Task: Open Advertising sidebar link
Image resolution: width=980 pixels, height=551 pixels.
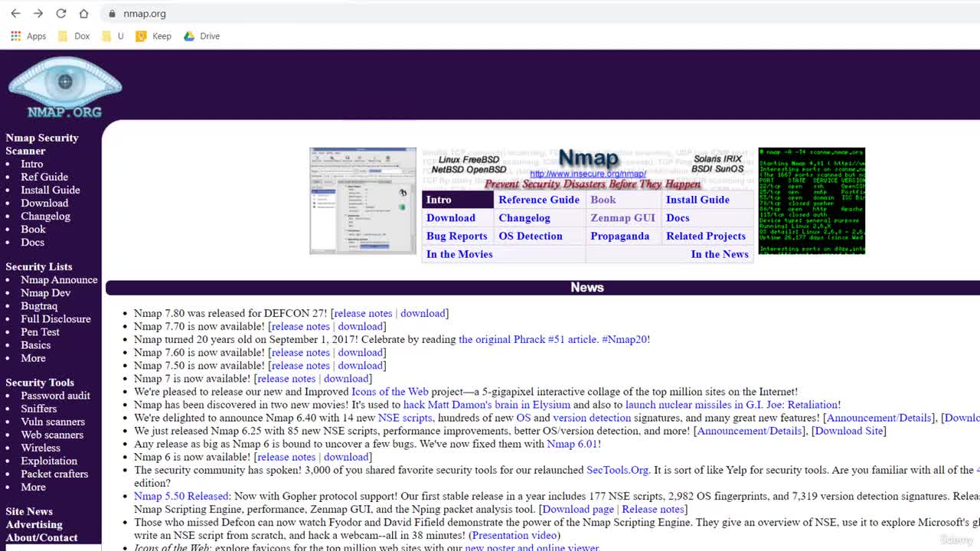Action: coord(34,524)
